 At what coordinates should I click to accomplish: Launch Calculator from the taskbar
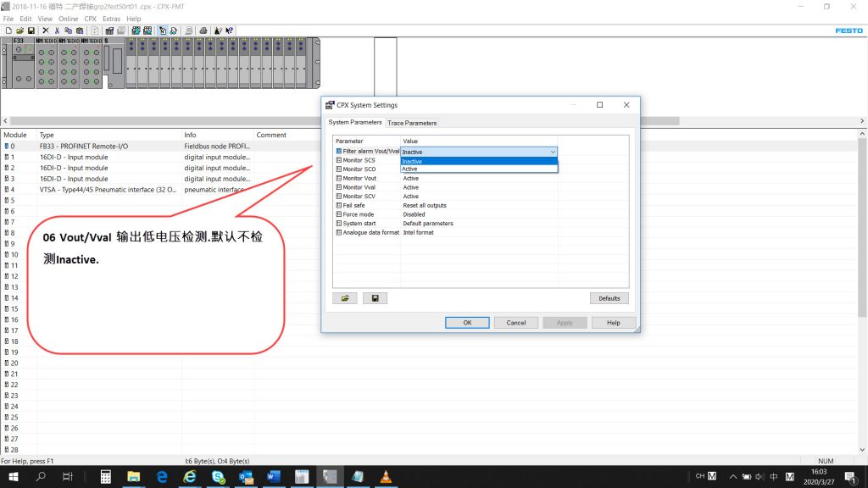pos(106,476)
